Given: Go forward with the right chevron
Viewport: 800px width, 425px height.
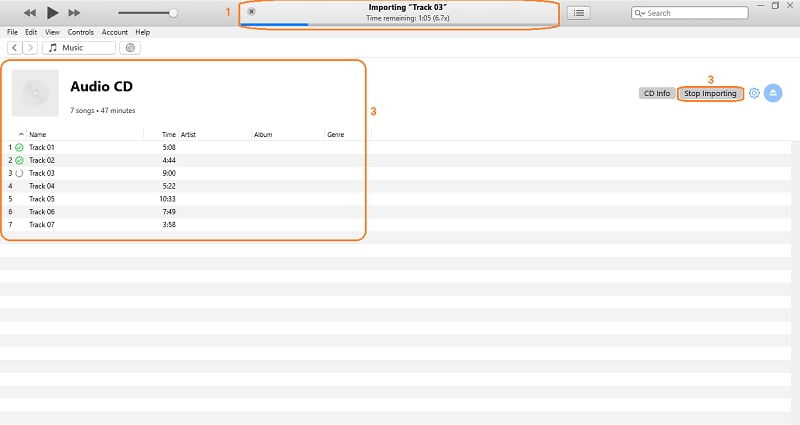Looking at the screenshot, I should click(30, 48).
